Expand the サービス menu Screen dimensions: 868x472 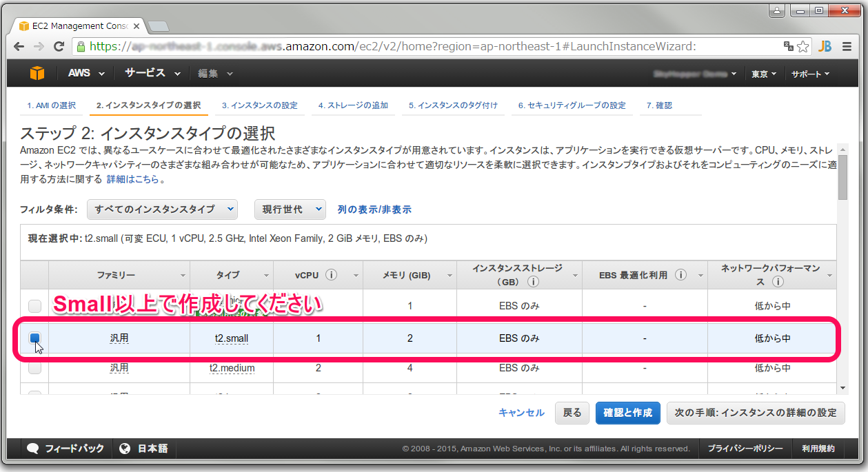click(152, 73)
